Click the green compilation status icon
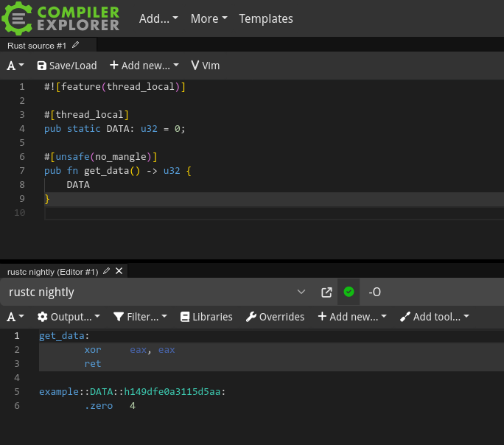Image resolution: width=504 pixels, height=445 pixels. pyautogui.click(x=349, y=292)
